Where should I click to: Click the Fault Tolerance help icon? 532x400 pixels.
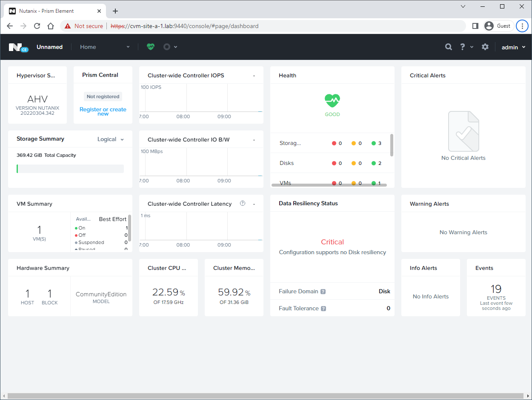(323, 309)
